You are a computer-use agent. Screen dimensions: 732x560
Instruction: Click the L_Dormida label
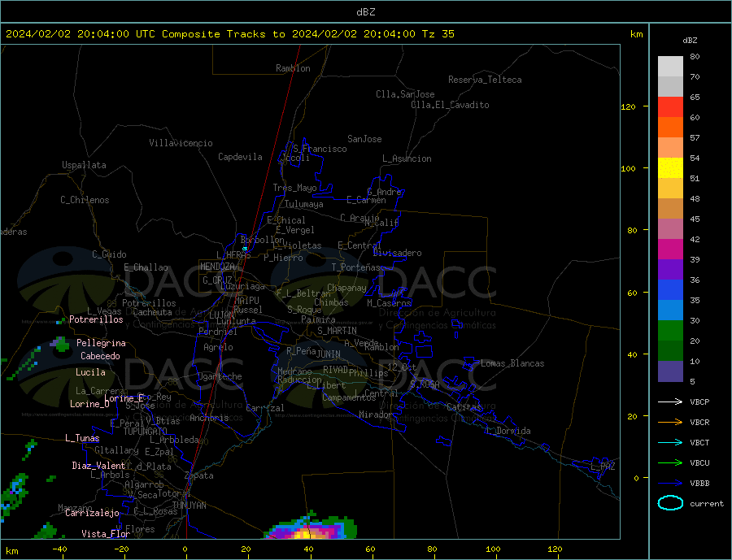point(509,431)
